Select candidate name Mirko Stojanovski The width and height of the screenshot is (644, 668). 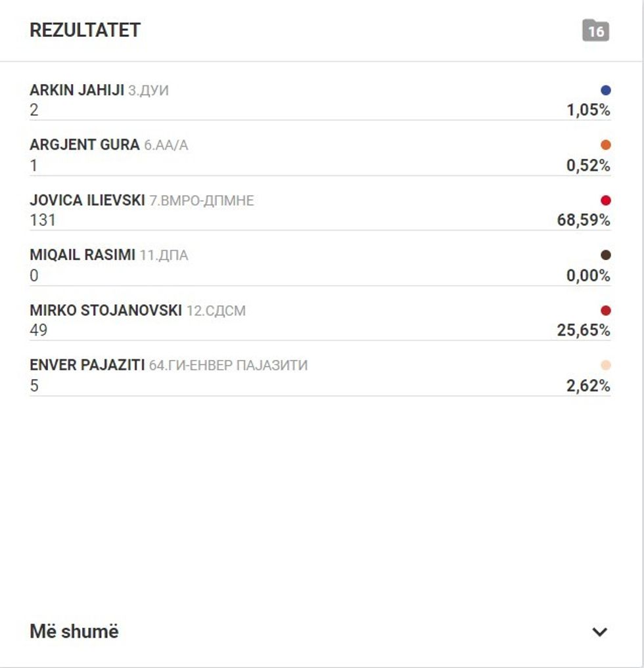click(105, 311)
